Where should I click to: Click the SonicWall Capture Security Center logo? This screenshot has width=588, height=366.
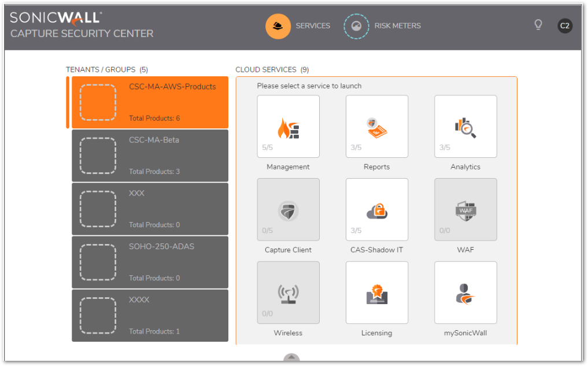tap(82, 25)
